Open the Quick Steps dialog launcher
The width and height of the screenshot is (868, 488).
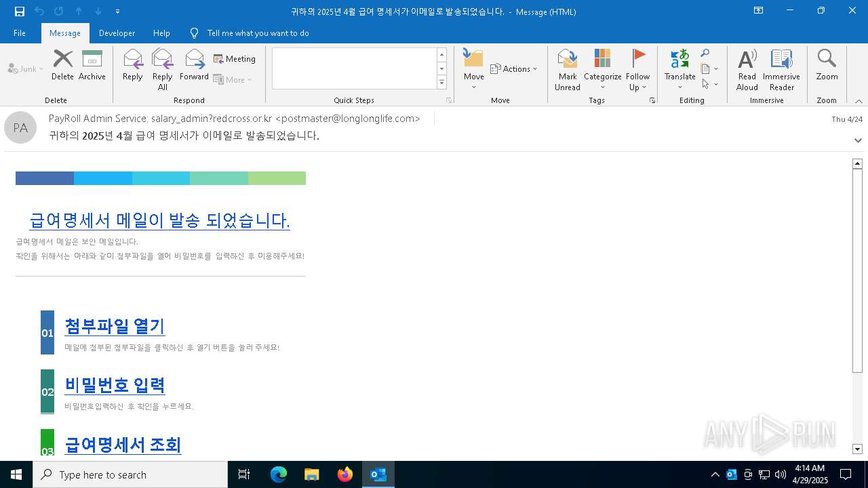point(448,100)
